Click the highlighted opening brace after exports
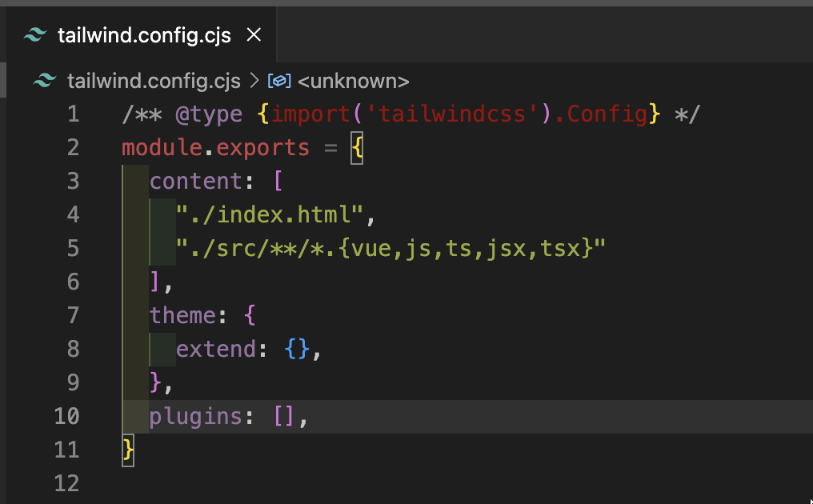813x504 pixels. (357, 148)
